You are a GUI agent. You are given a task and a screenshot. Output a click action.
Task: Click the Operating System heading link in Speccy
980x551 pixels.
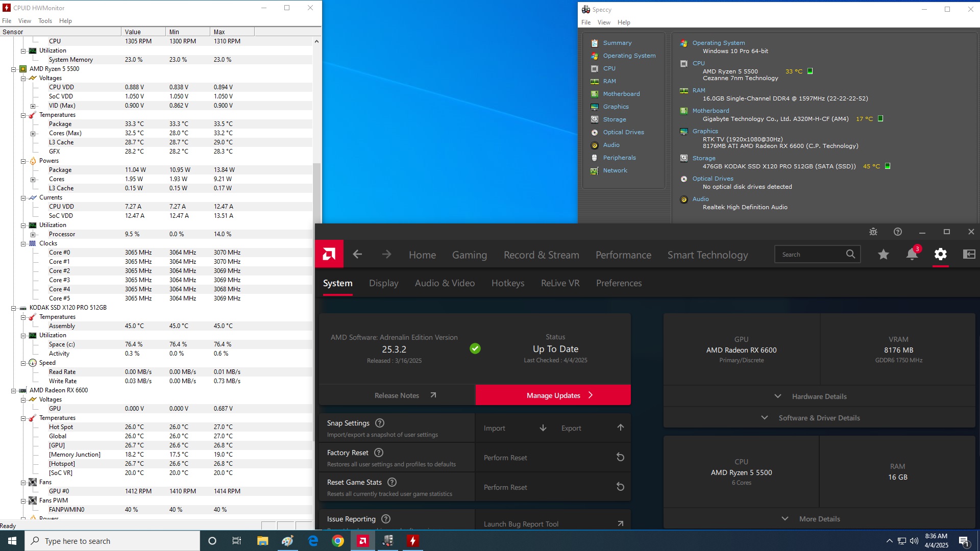(x=718, y=43)
